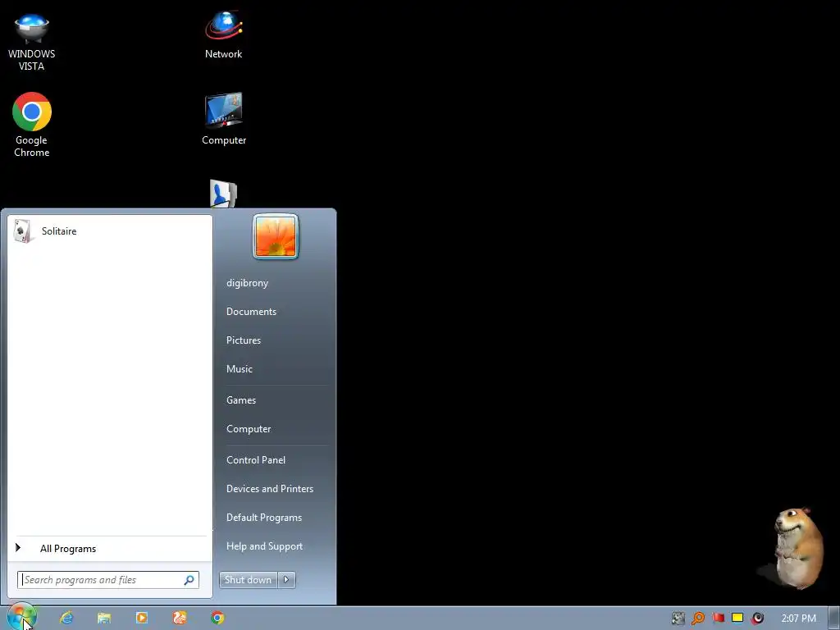Open the digibrony user folder
The width and height of the screenshot is (840, 630).
247,283
